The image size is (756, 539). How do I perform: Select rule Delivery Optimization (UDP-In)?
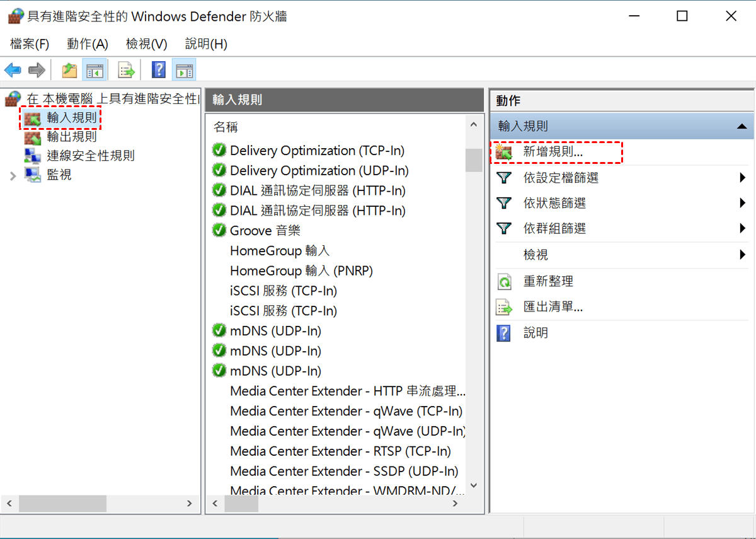[x=319, y=171]
